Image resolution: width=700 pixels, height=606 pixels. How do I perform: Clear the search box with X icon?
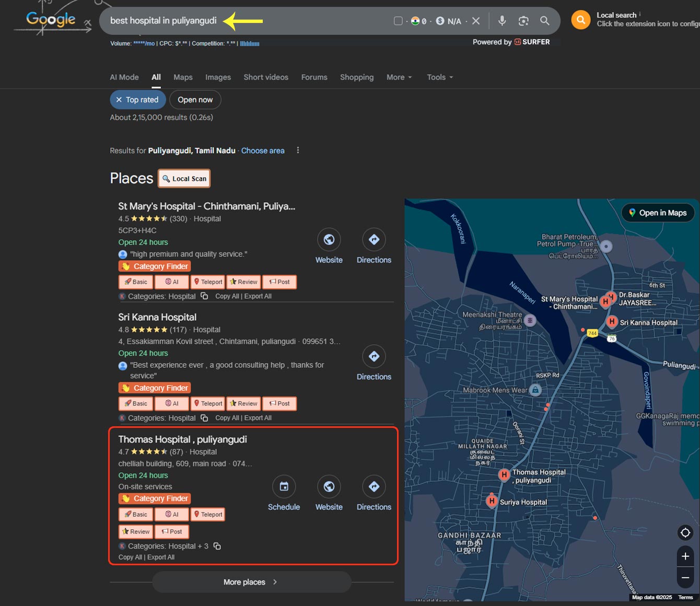pyautogui.click(x=476, y=21)
